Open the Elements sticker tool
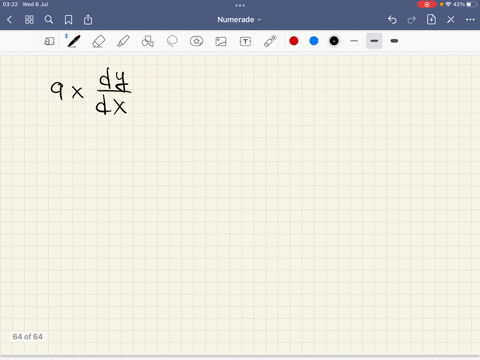This screenshot has height=360, width=480. [x=196, y=41]
